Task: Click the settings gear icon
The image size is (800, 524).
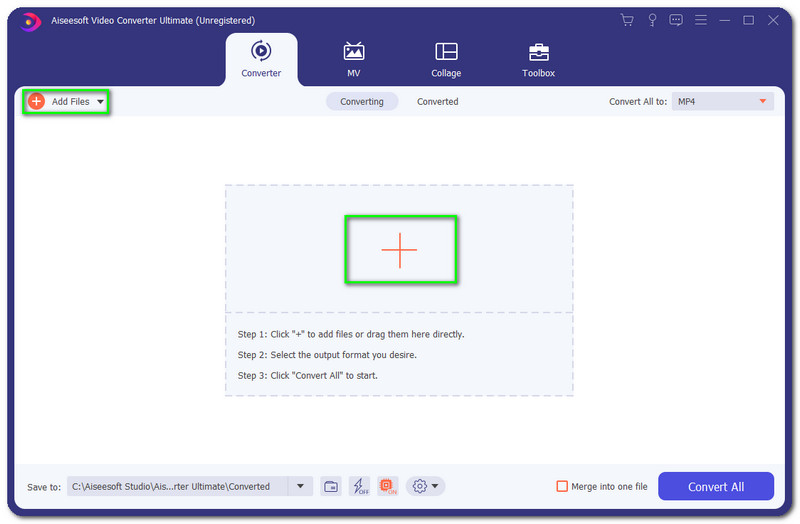Action: (x=420, y=487)
